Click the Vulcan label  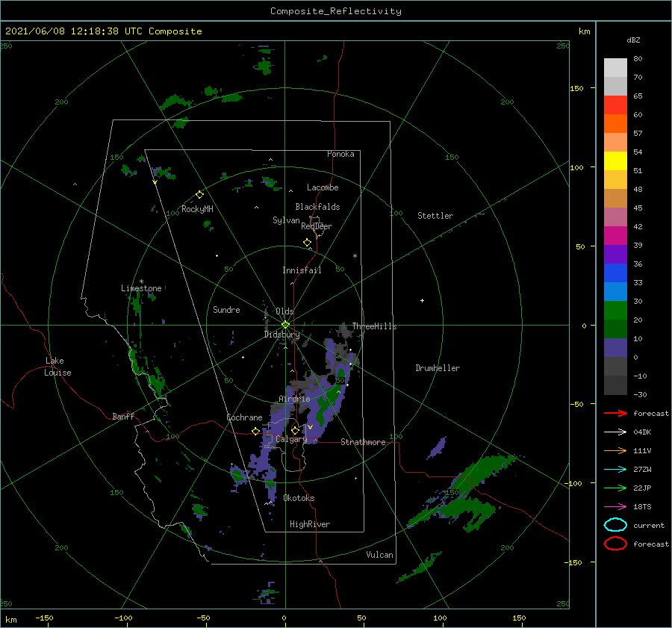(x=380, y=555)
